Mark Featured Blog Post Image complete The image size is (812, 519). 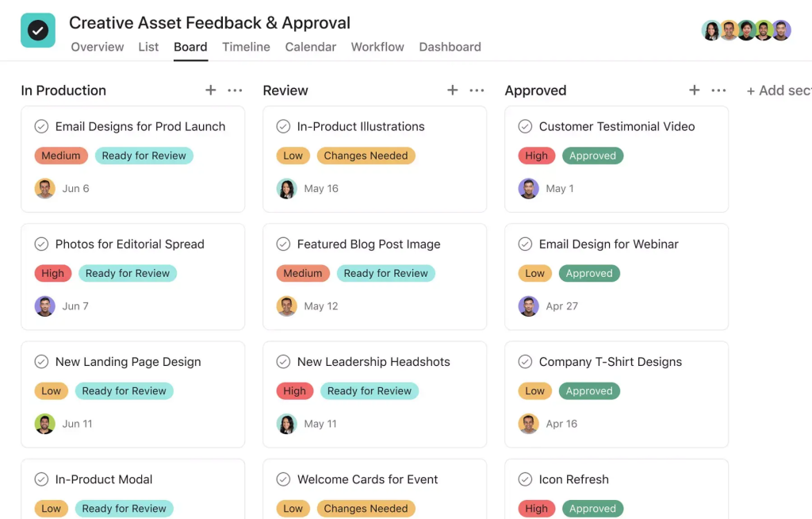pyautogui.click(x=283, y=244)
